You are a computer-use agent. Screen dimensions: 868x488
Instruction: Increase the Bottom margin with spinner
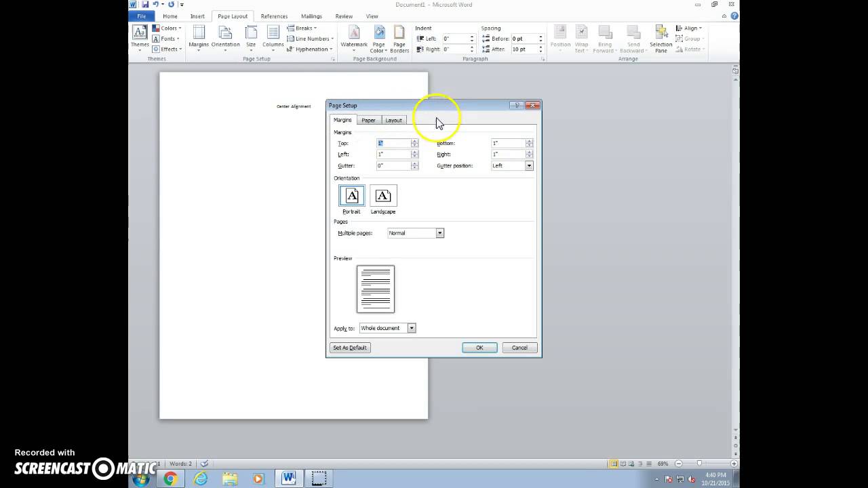pos(529,141)
